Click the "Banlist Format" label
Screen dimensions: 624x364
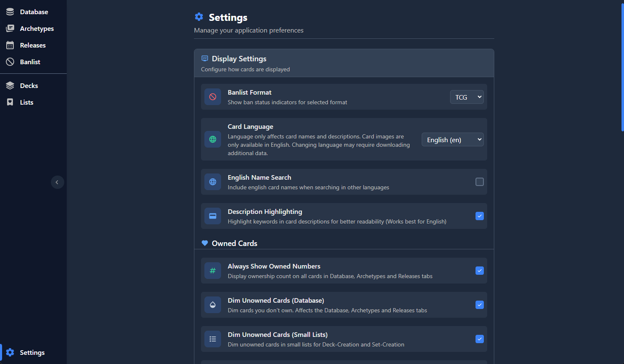(x=249, y=93)
